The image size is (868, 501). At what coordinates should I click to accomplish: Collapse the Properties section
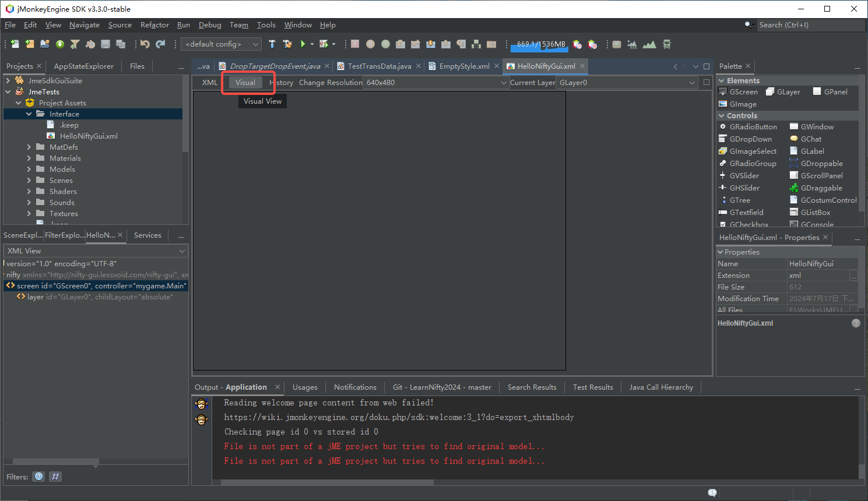pos(721,252)
